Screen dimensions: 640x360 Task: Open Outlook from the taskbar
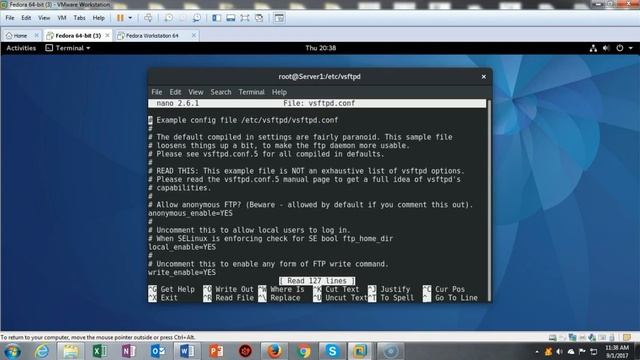click(158, 351)
